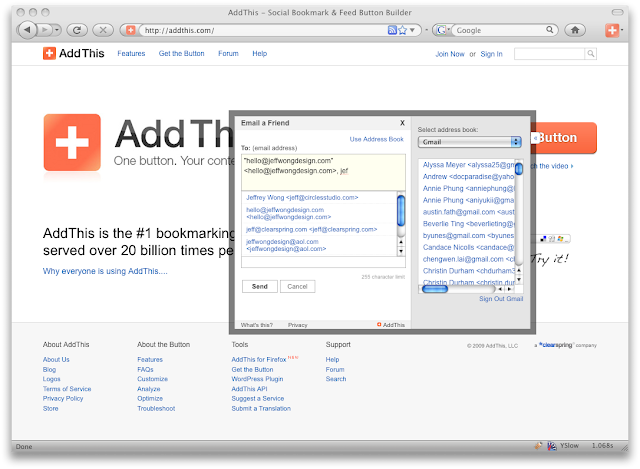Click the 1.068s load time status entry
This screenshot has width=640, height=469.
pyautogui.click(x=602, y=446)
